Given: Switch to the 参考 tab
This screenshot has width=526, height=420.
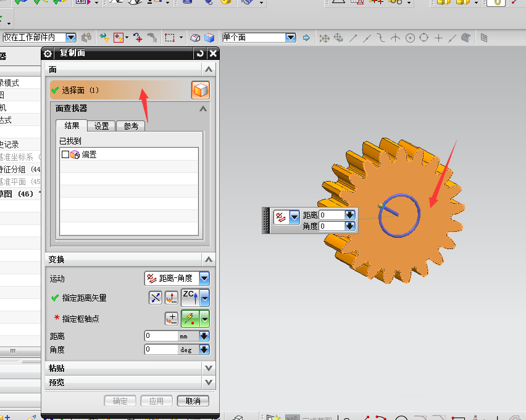Looking at the screenshot, I should tap(131, 126).
